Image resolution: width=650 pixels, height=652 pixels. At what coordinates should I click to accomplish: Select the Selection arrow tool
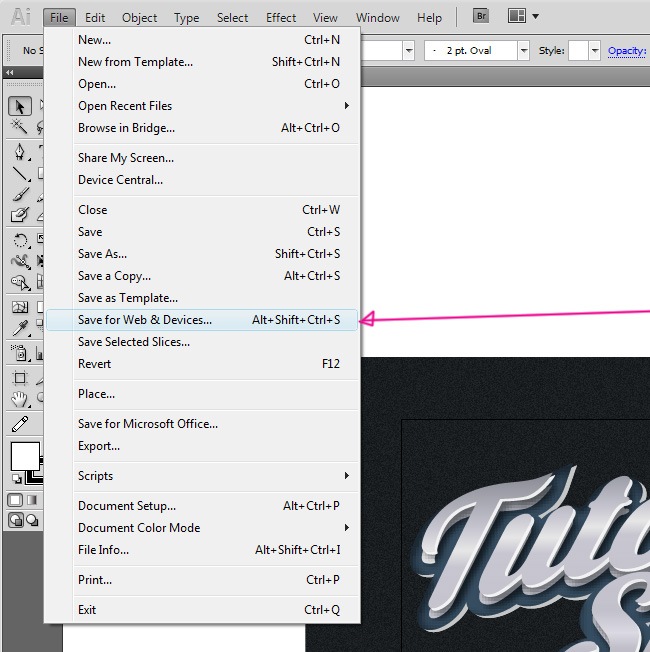tap(19, 106)
